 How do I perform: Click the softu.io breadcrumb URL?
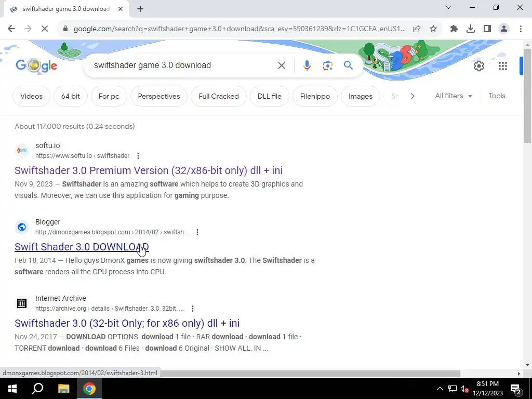(x=82, y=156)
